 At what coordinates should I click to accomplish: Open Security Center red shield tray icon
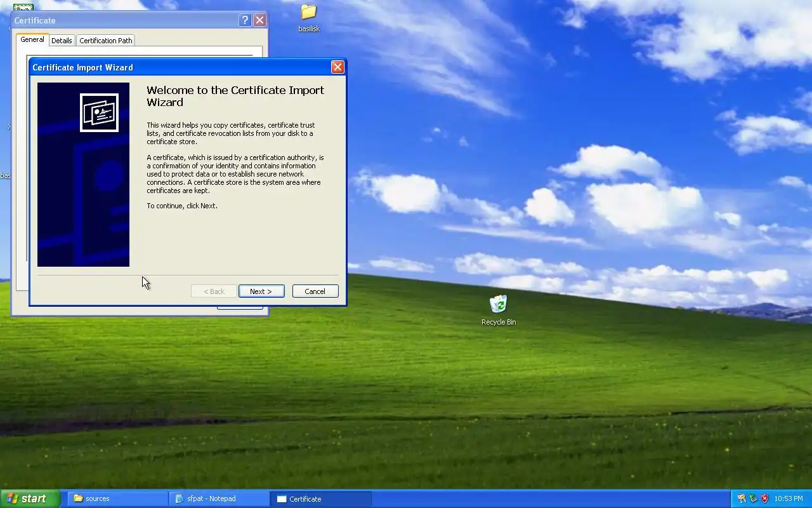point(764,498)
